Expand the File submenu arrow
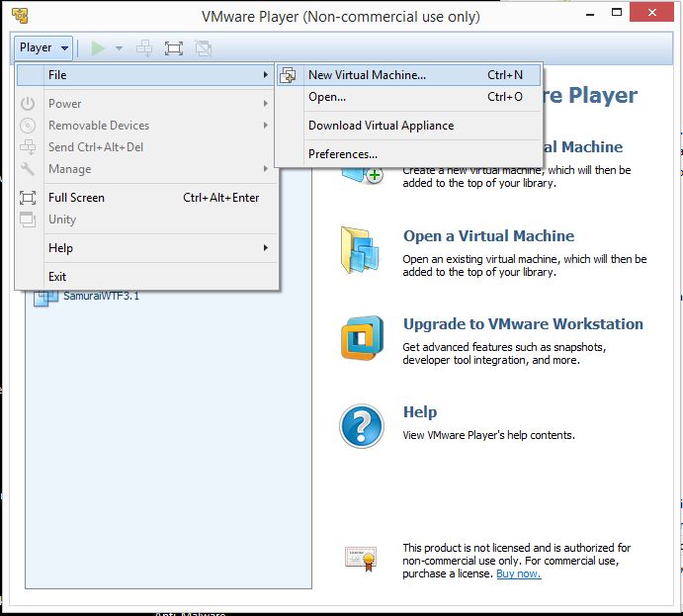Image resolution: width=683 pixels, height=616 pixels. coord(265,75)
